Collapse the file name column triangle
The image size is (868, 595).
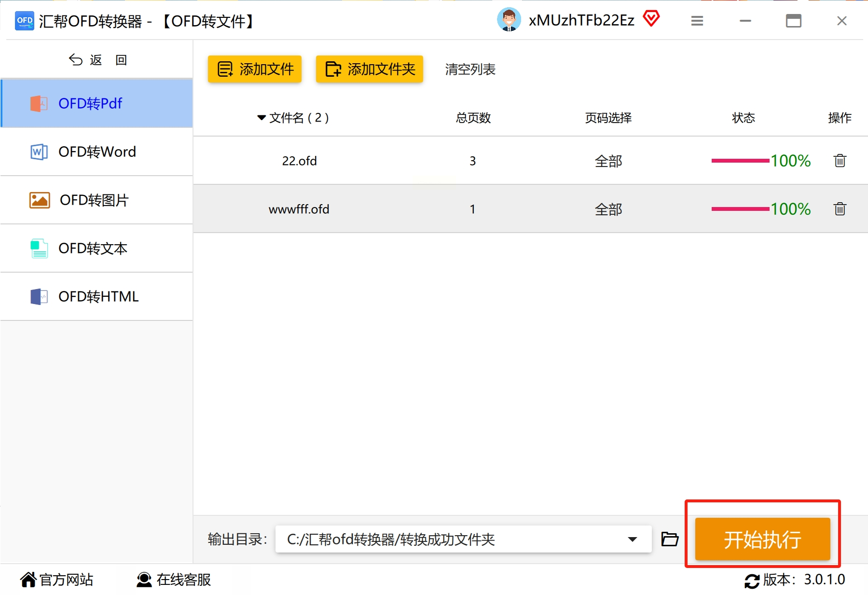[262, 118]
